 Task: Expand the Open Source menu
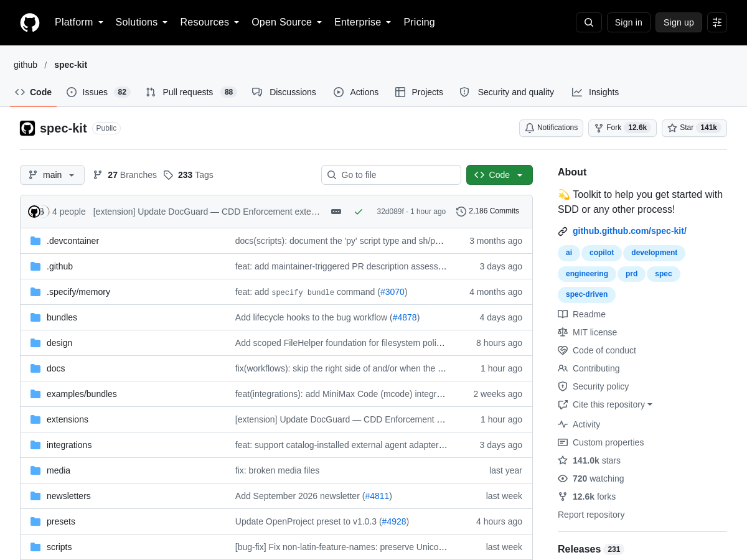click(x=287, y=22)
